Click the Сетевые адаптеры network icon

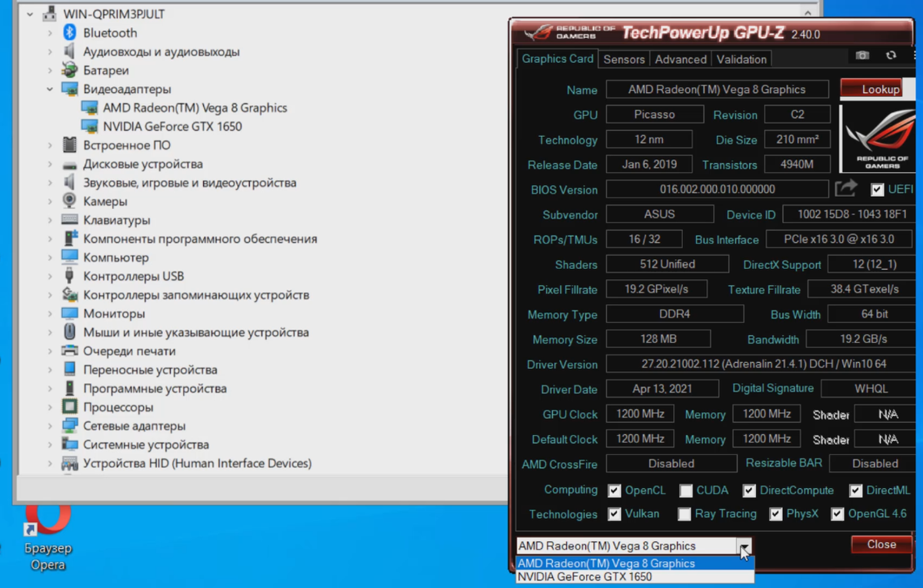(x=70, y=426)
